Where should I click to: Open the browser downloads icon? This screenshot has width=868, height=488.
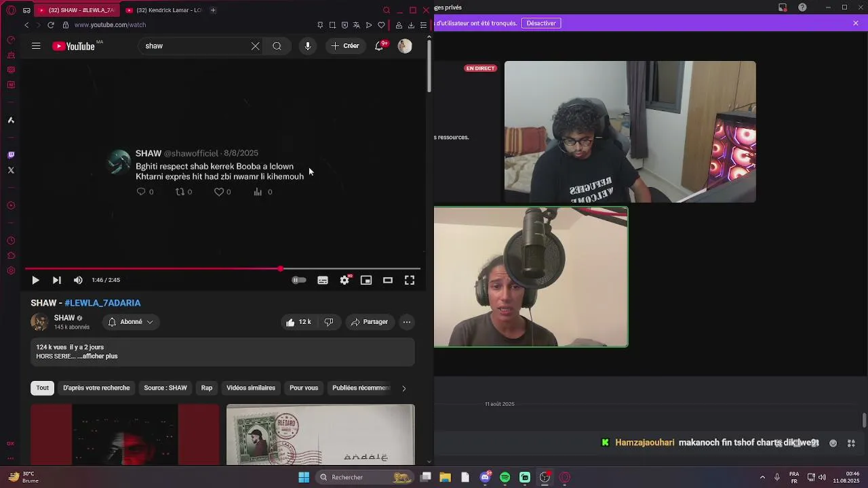[411, 25]
